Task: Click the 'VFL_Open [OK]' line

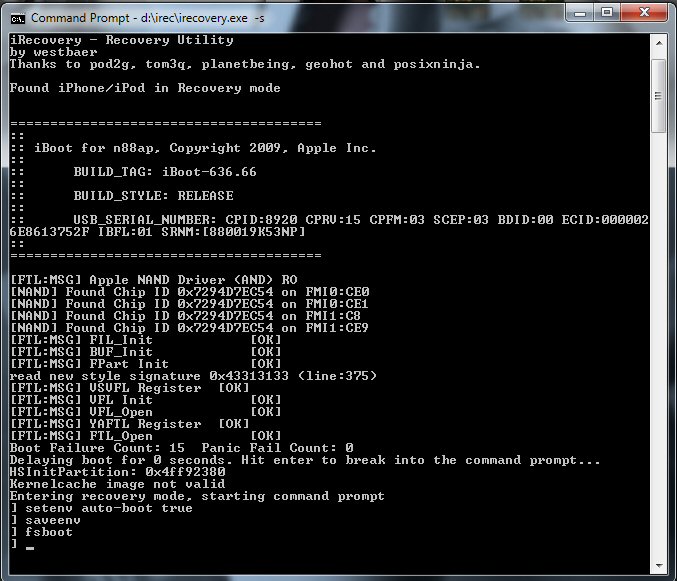Action: tap(146, 412)
